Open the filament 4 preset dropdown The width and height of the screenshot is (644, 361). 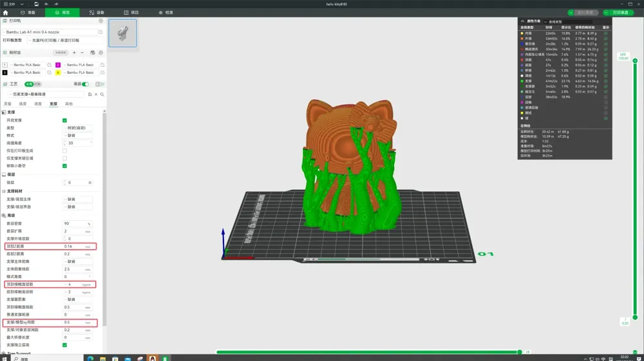click(x=80, y=72)
